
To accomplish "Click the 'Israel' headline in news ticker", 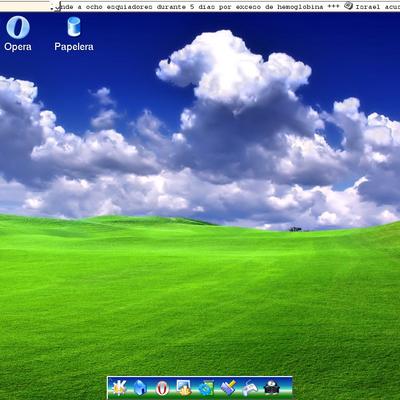I will pos(377,6).
